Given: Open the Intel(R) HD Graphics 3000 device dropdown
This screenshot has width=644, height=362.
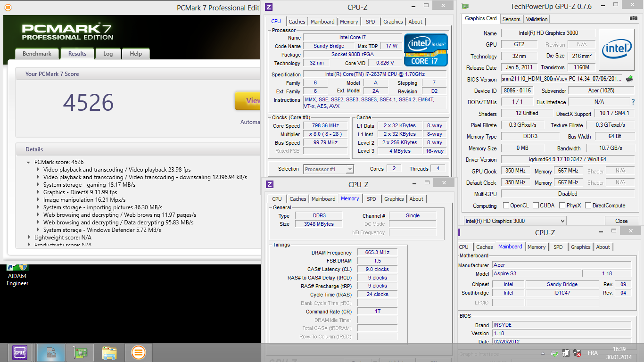Looking at the screenshot, I should [515, 221].
